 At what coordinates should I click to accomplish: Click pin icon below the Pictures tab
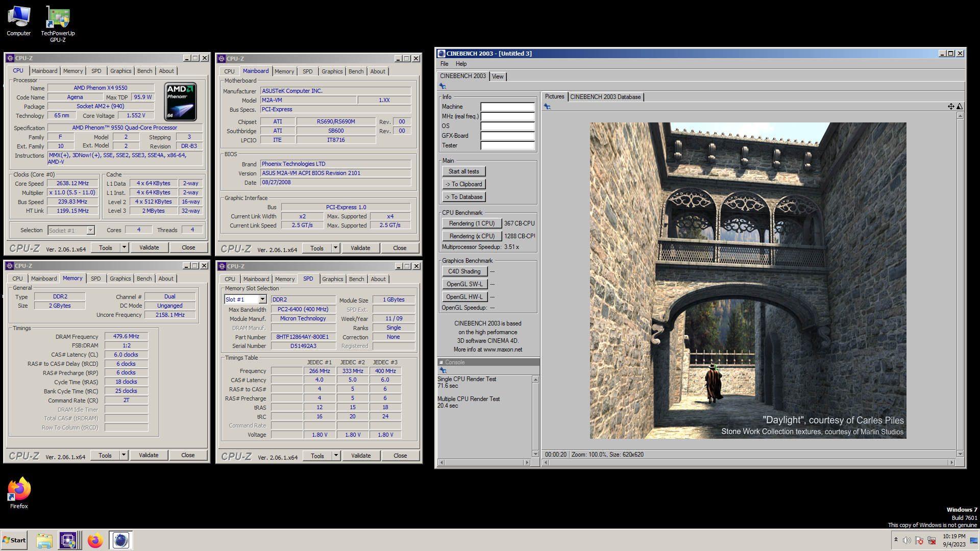coord(547,107)
